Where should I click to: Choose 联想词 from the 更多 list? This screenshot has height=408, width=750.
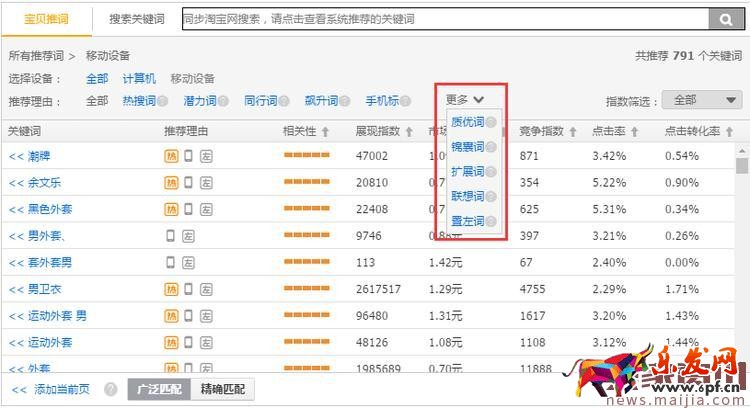(468, 196)
